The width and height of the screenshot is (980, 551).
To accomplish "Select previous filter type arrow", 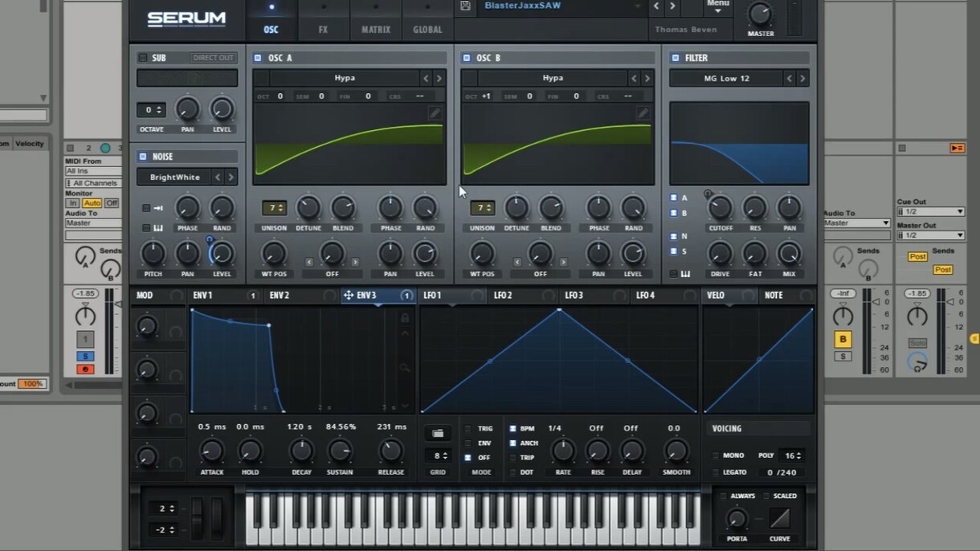I will point(789,78).
